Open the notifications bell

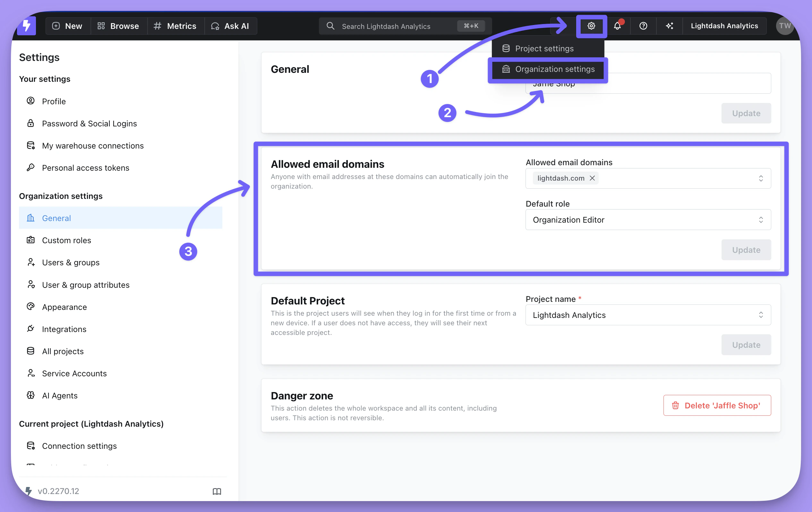[x=617, y=26]
